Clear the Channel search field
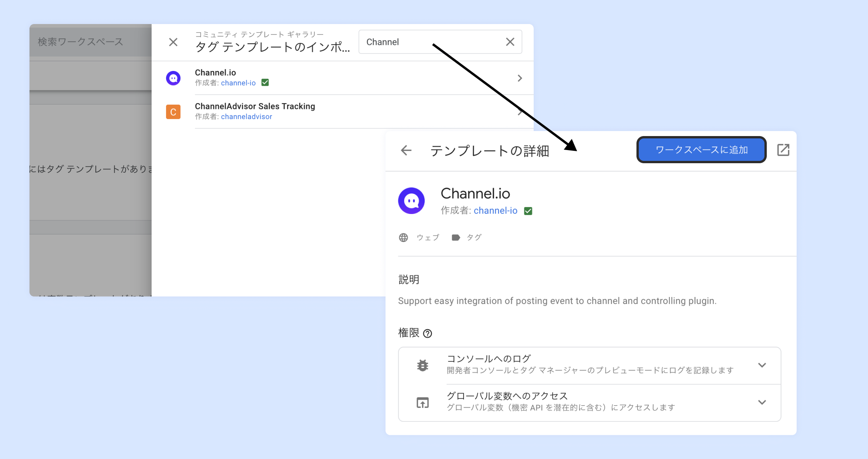This screenshot has height=459, width=868. 510,42
